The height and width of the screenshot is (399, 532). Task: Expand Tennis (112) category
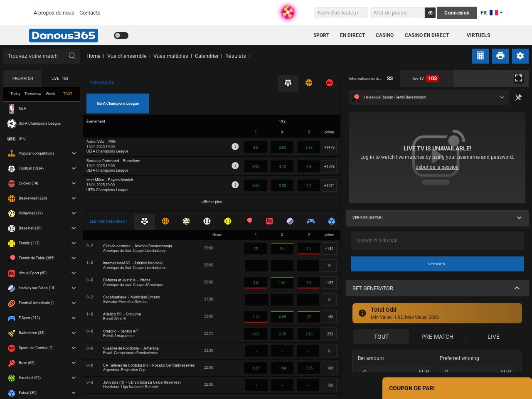(74, 243)
